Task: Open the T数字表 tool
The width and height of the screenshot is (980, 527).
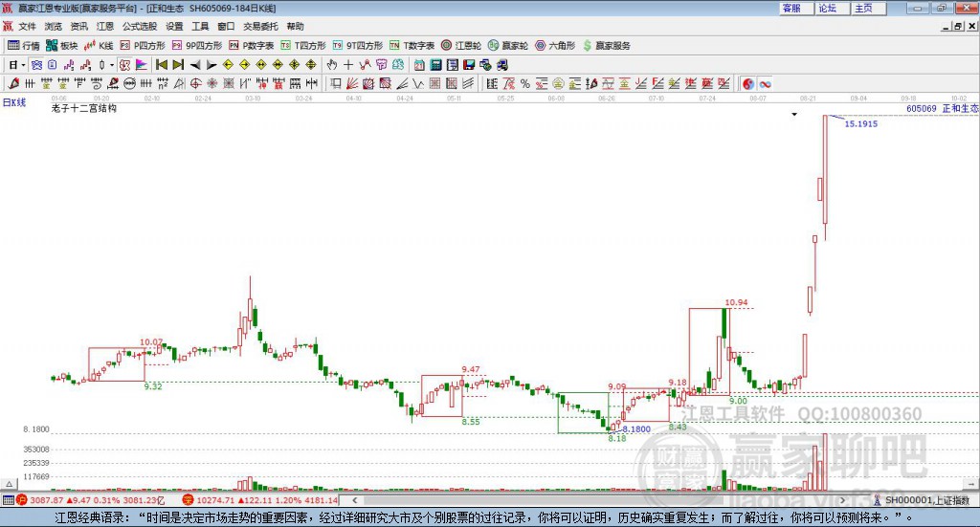Action: 412,46
